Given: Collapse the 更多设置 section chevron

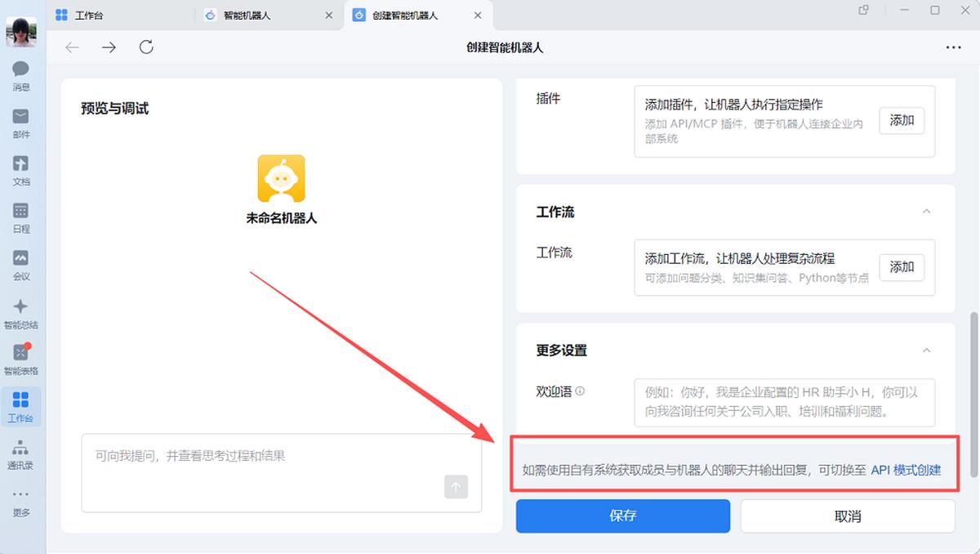Looking at the screenshot, I should coord(926,351).
